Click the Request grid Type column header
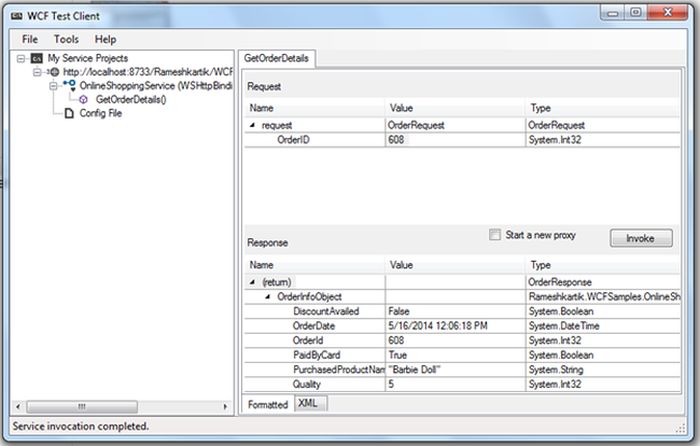Image resolution: width=700 pixels, height=446 pixels. (x=603, y=108)
